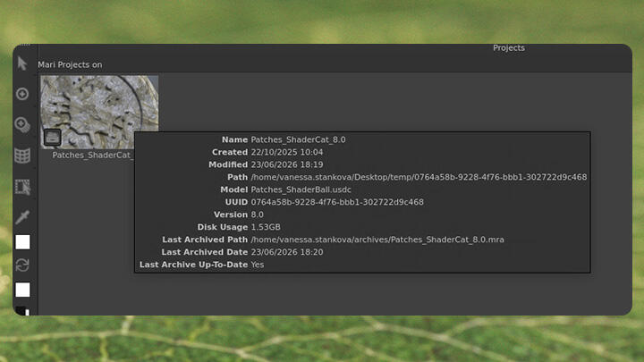Open the foreground white color swatch
644x362 pixels.
(x=22, y=242)
